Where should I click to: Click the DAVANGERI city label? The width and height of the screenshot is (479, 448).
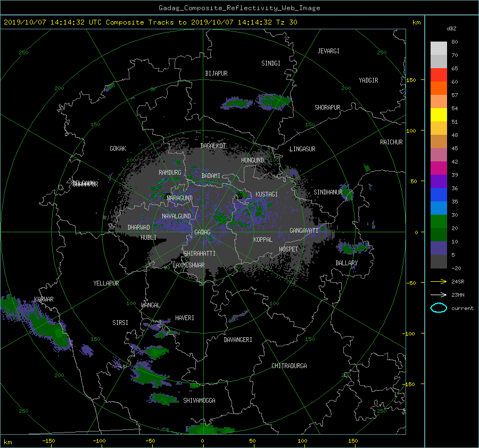[238, 340]
